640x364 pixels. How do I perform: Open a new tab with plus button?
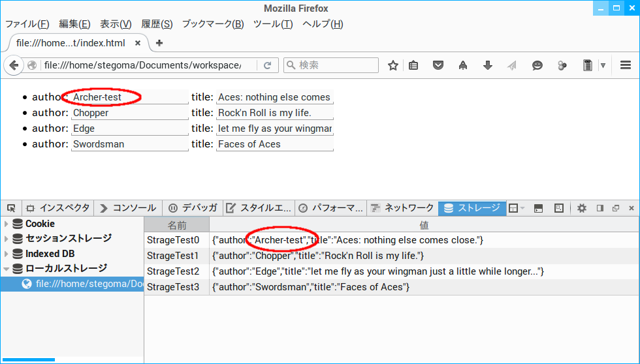pyautogui.click(x=159, y=43)
